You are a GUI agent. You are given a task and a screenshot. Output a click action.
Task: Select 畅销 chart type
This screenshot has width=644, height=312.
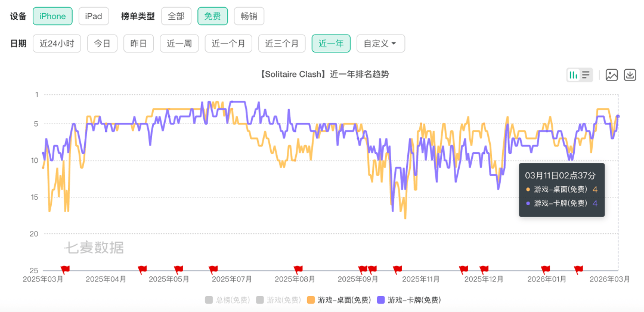tap(249, 16)
